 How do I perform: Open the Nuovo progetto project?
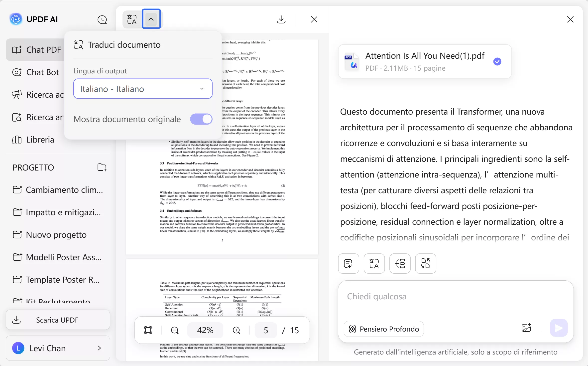coord(56,235)
